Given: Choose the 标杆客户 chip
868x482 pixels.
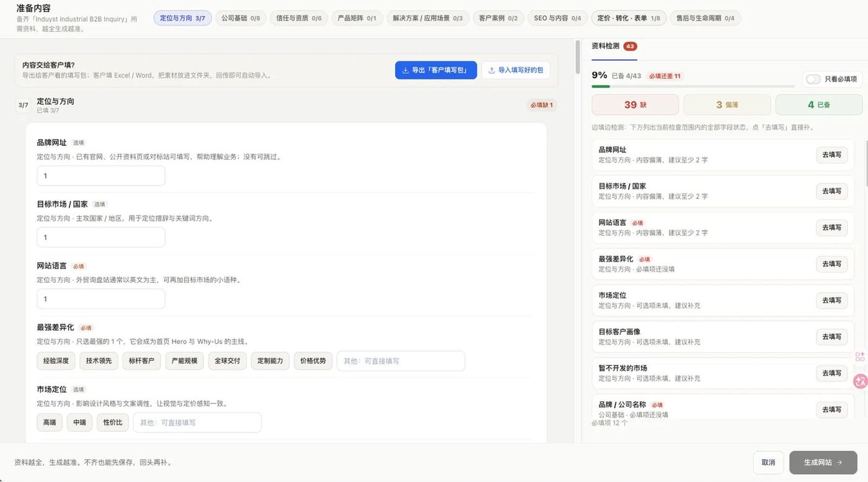Looking at the screenshot, I should 142,361.
